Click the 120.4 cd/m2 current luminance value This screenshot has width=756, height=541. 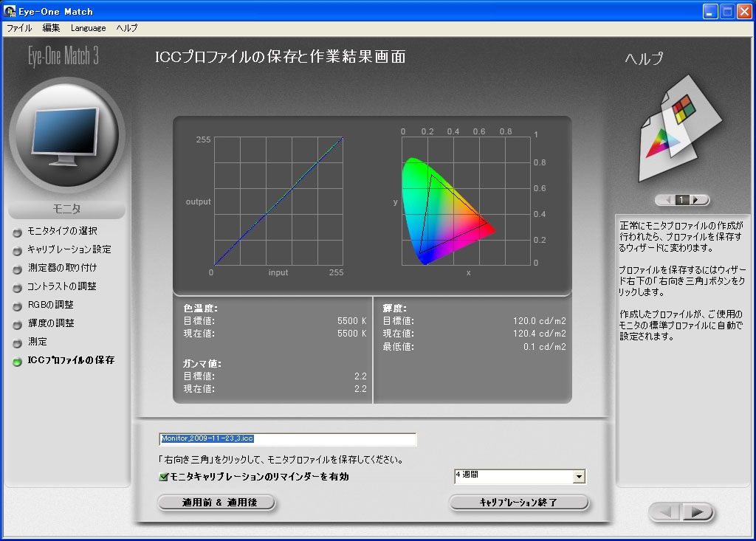click(x=540, y=334)
